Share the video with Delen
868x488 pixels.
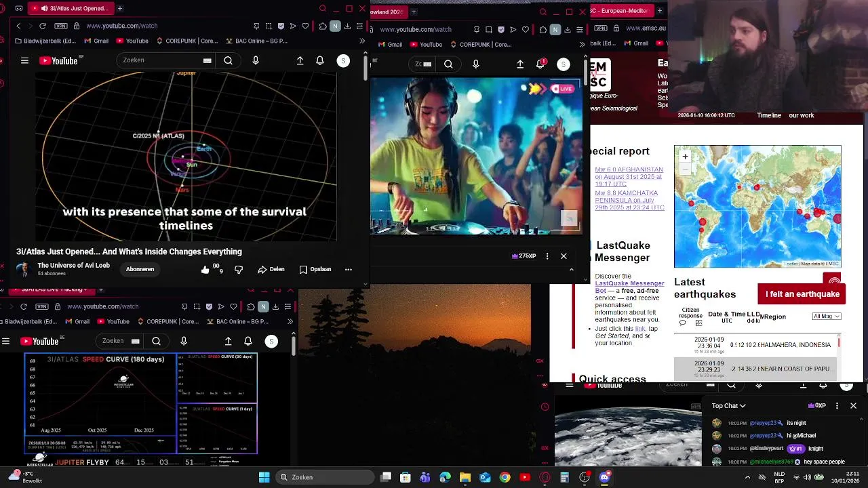(271, 269)
